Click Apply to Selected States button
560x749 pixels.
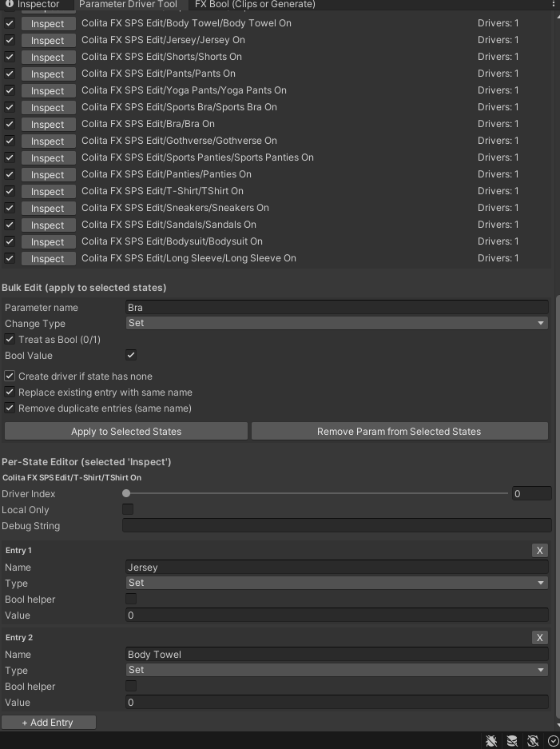[126, 432]
